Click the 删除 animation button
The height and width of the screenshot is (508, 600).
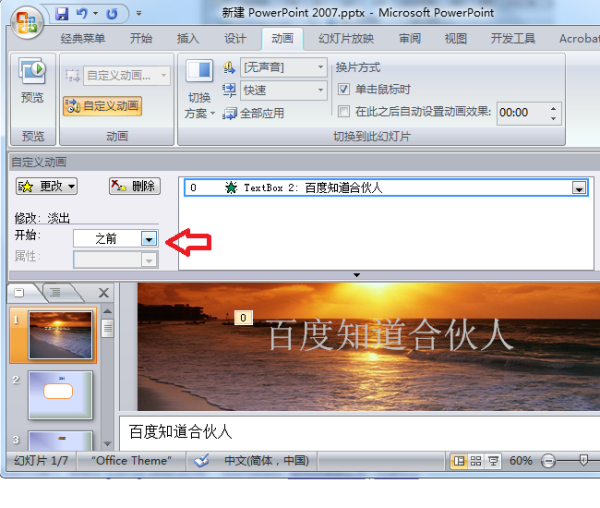[134, 186]
